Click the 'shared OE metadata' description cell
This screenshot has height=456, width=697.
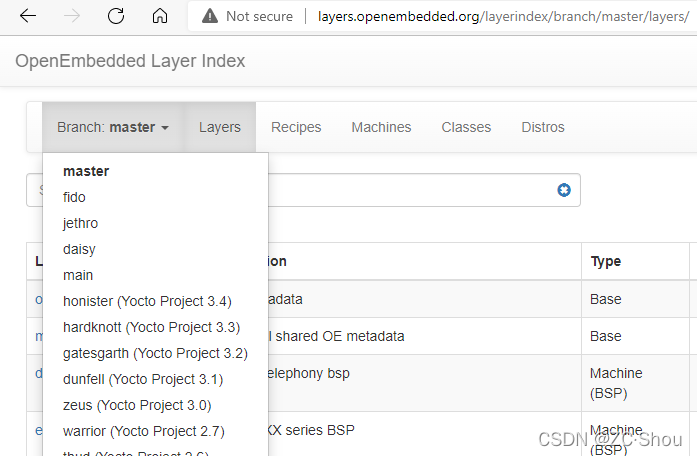[336, 336]
